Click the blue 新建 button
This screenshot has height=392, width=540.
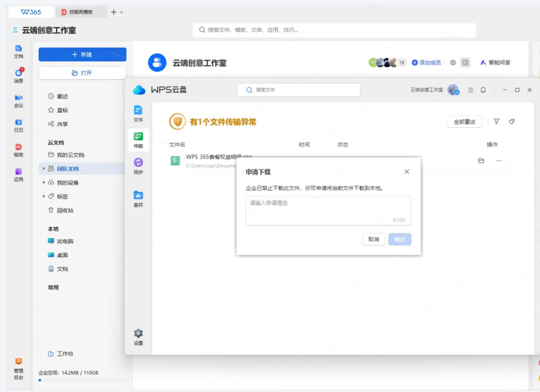(x=82, y=54)
